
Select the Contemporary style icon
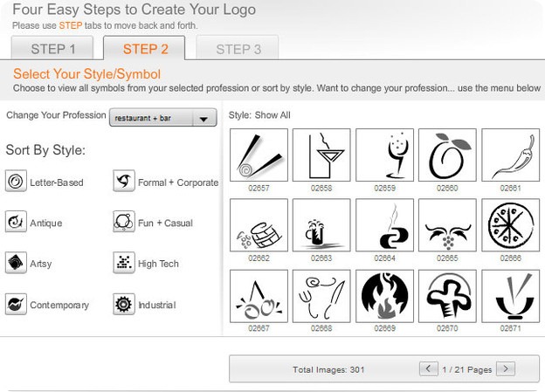tap(15, 304)
